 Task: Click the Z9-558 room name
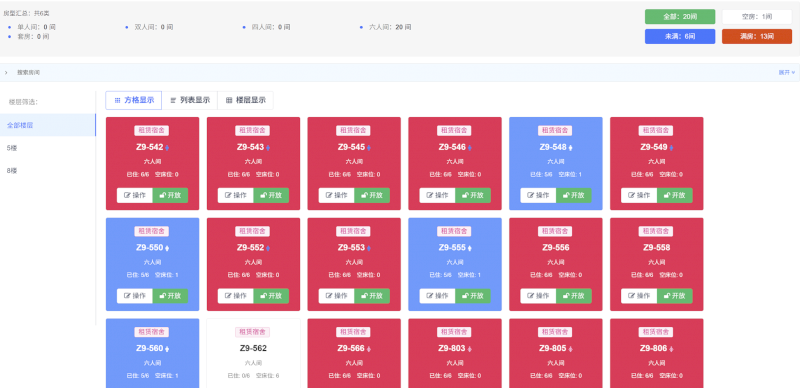(x=656, y=248)
